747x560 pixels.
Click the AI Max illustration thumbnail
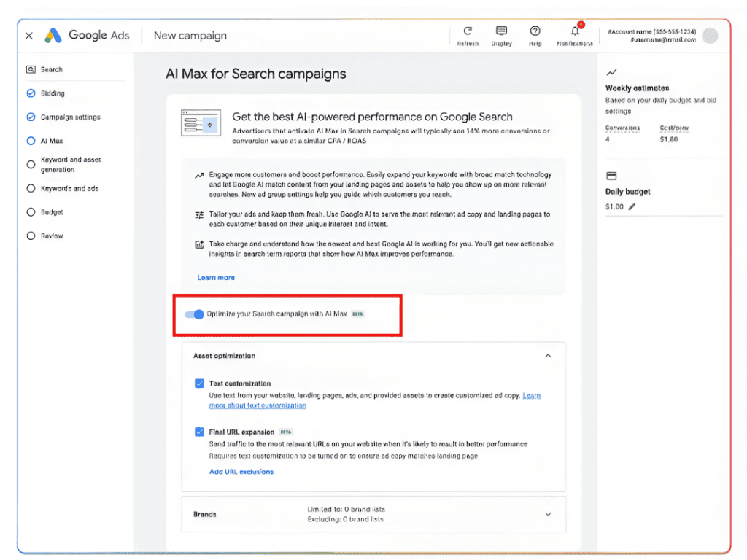click(201, 122)
